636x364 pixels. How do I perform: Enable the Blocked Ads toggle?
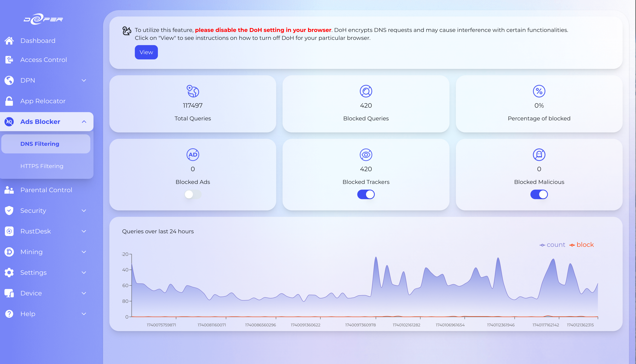tap(193, 195)
